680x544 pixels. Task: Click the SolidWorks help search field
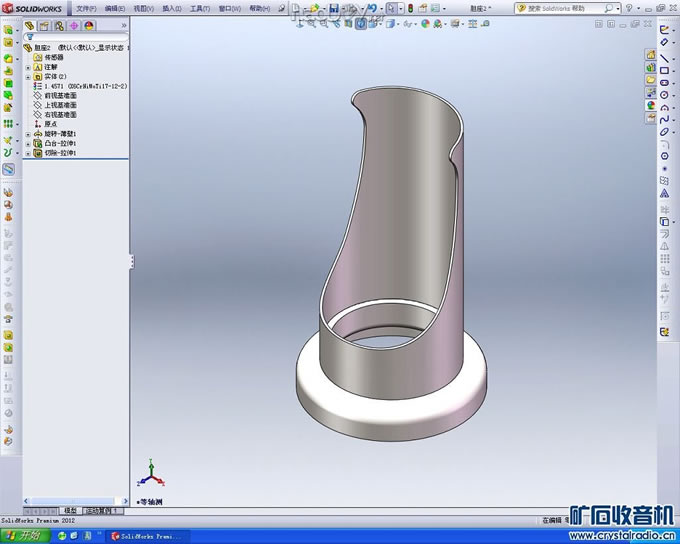point(562,8)
